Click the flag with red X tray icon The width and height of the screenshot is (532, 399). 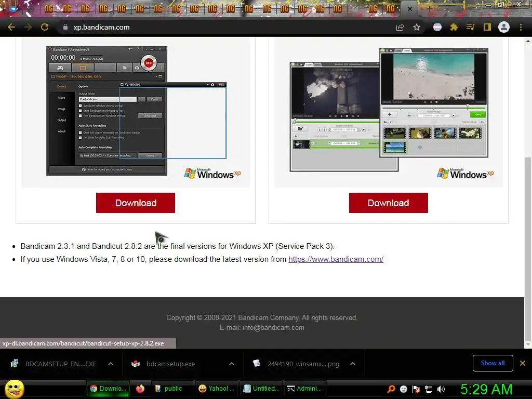point(416,389)
